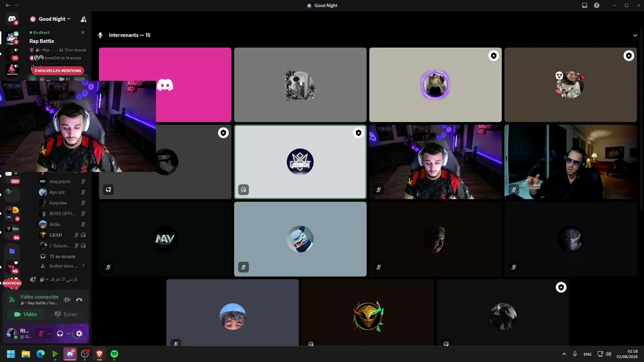Screen dimensions: 644x362
Task: Expand the Inviter dans row
Action: (62, 266)
